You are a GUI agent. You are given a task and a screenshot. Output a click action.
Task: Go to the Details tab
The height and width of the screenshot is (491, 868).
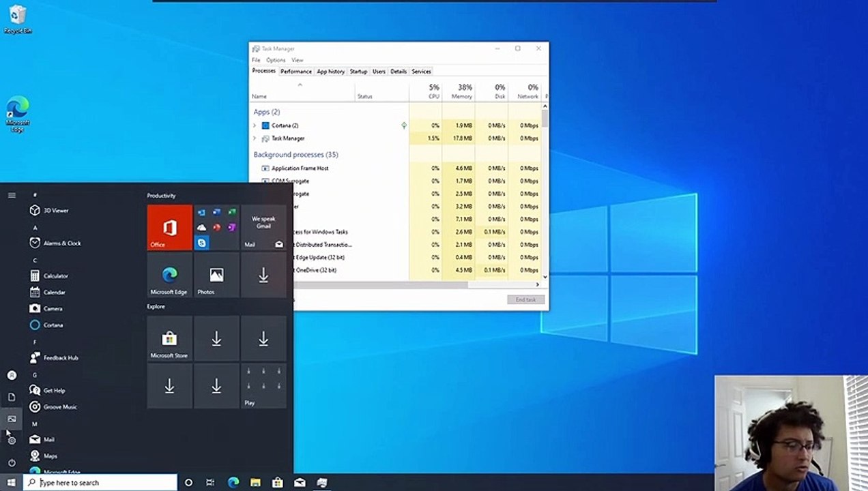point(399,71)
